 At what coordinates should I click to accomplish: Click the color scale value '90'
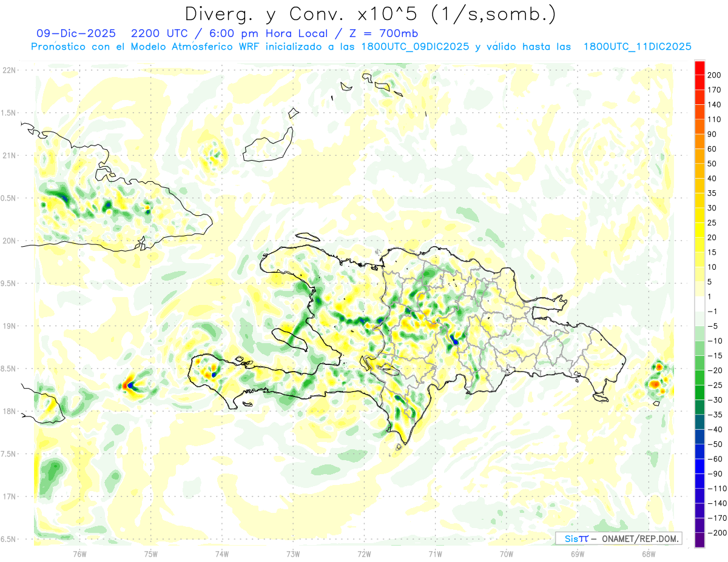[x=713, y=134]
